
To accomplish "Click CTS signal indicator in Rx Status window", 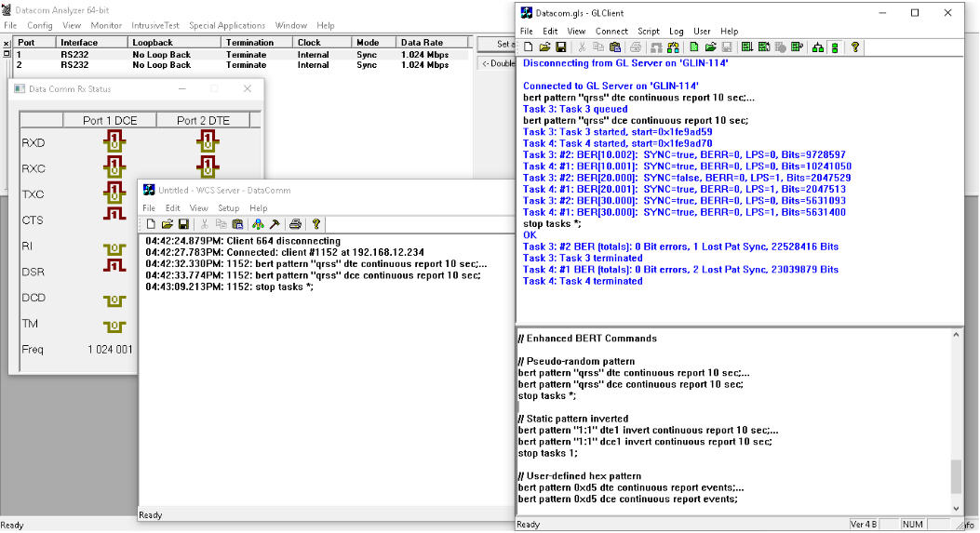I will tap(114, 214).
